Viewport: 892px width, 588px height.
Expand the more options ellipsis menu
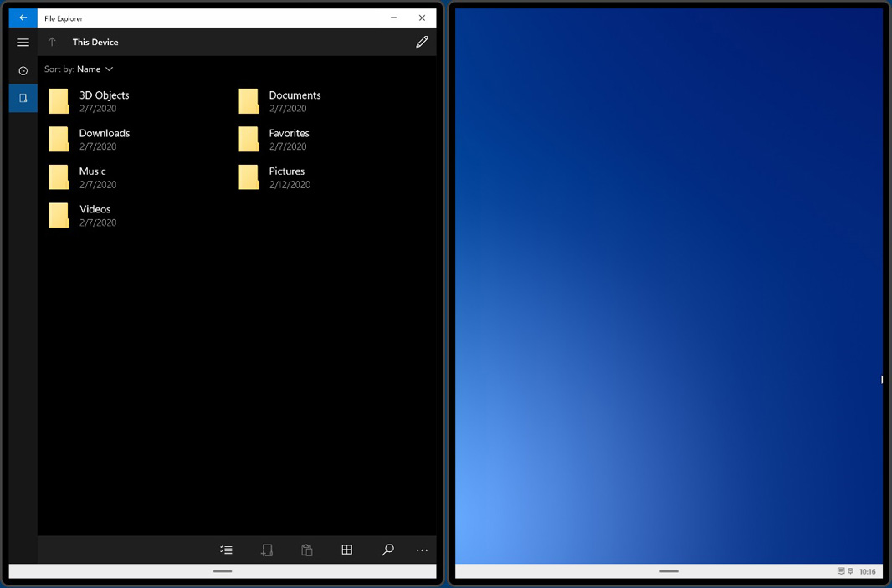(x=422, y=550)
